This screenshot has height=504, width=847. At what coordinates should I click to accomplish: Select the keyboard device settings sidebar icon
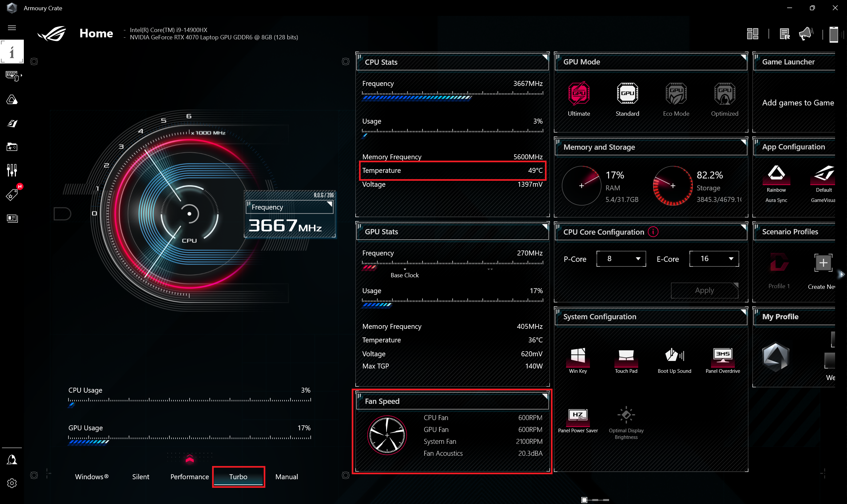(12, 75)
